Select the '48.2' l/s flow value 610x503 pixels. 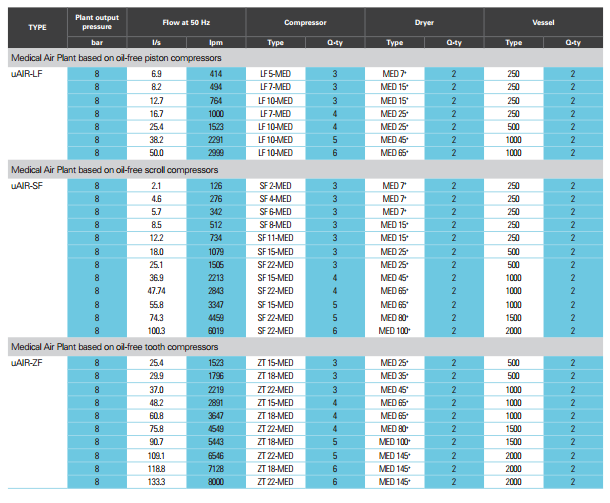[x=156, y=403]
